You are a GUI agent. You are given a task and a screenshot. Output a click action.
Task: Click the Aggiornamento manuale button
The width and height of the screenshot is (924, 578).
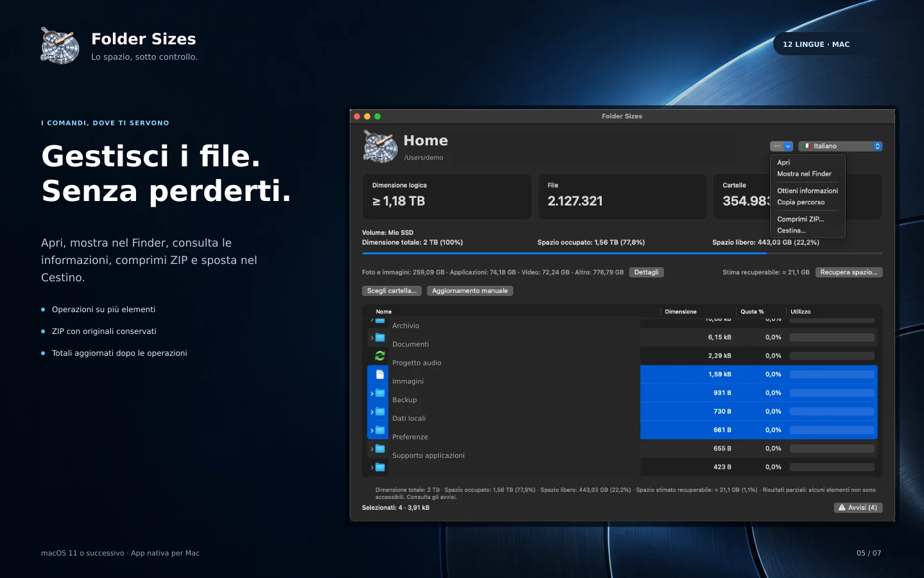point(470,291)
